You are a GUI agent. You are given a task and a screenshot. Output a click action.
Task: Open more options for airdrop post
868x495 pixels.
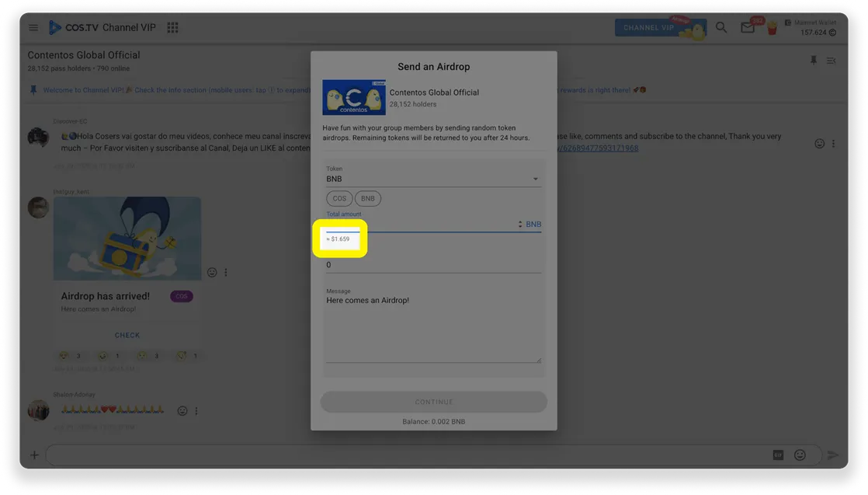[226, 272]
